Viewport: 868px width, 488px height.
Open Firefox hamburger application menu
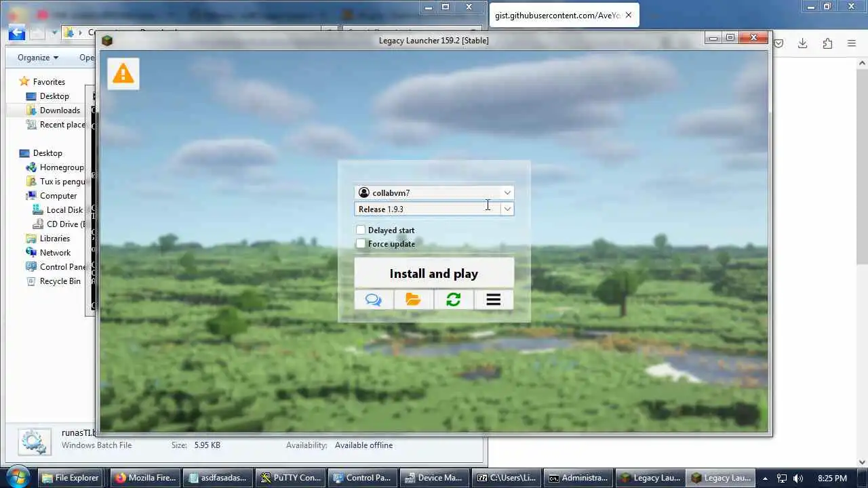click(x=852, y=43)
